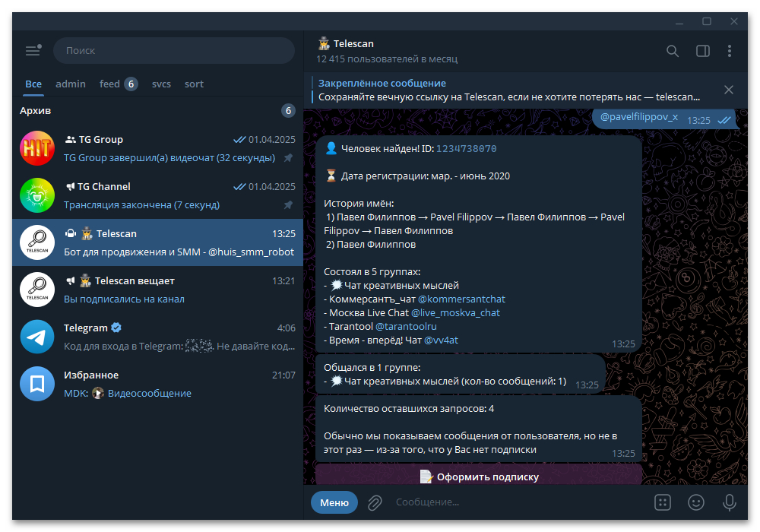760x532 pixels.
Task: Open the Закреплённое сообщение pinned message
Action: click(x=509, y=90)
